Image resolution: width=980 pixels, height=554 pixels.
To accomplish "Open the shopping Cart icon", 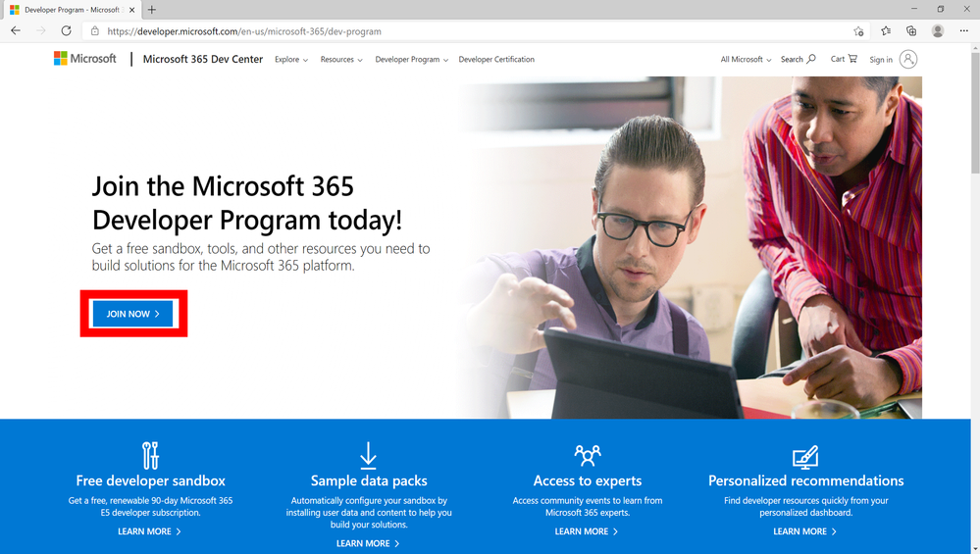I will pos(852,59).
